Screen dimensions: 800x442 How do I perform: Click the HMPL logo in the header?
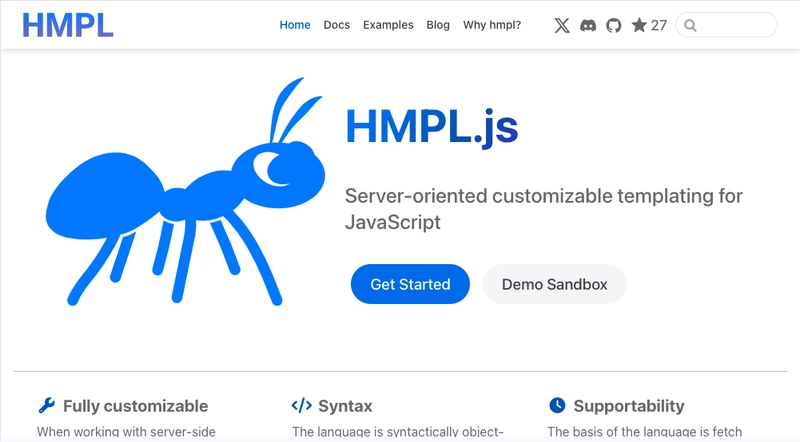click(67, 25)
